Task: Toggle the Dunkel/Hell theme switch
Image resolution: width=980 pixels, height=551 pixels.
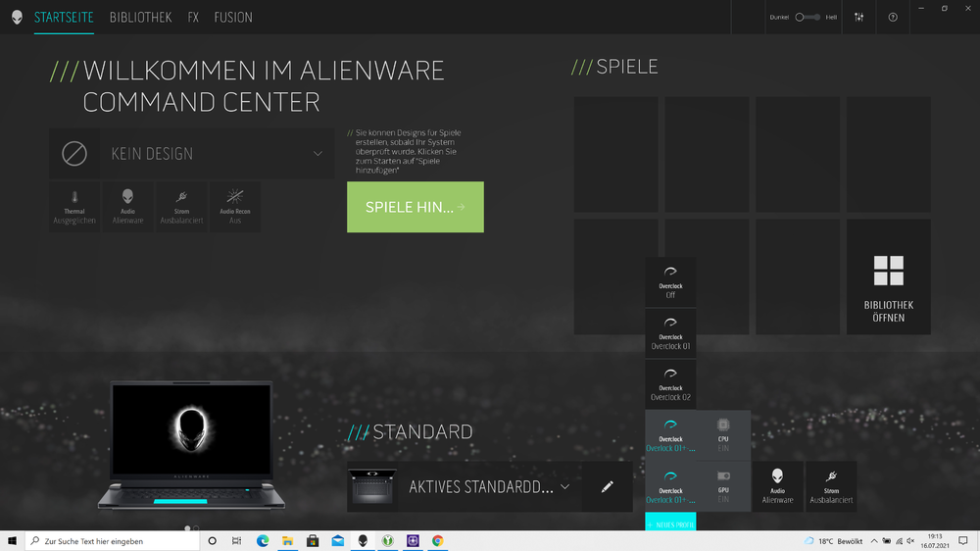Action: point(808,17)
